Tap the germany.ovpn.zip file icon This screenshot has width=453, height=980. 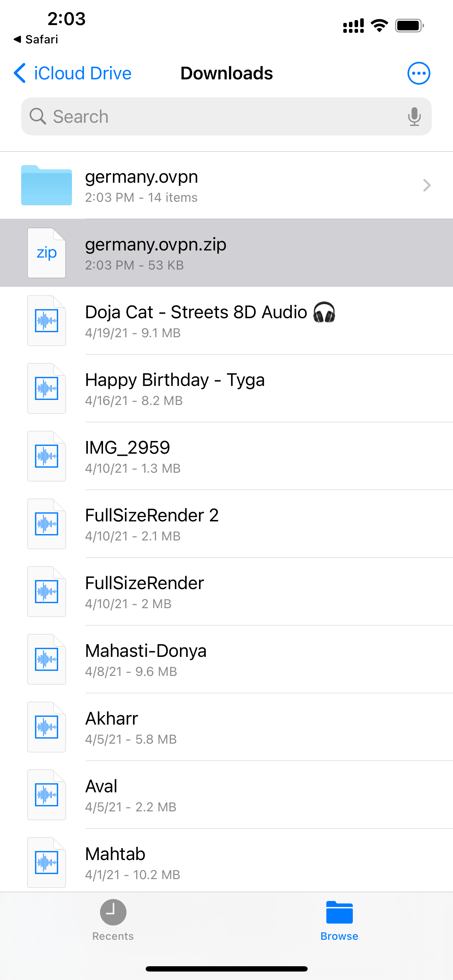pyautogui.click(x=47, y=253)
